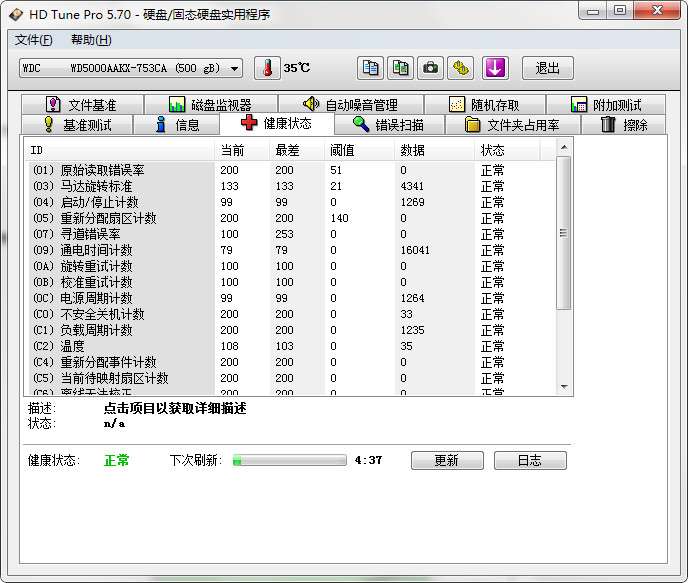Click the camera save screenshot icon

(x=431, y=68)
